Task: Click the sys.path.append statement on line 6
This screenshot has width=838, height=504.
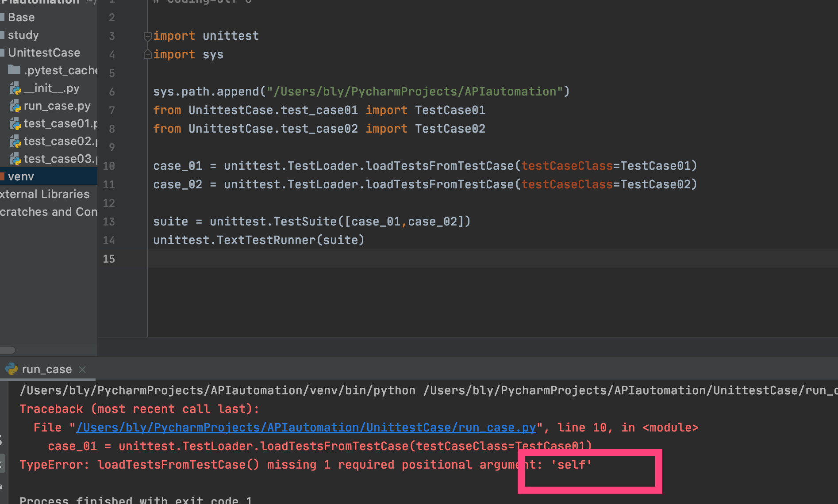Action: pyautogui.click(x=361, y=92)
